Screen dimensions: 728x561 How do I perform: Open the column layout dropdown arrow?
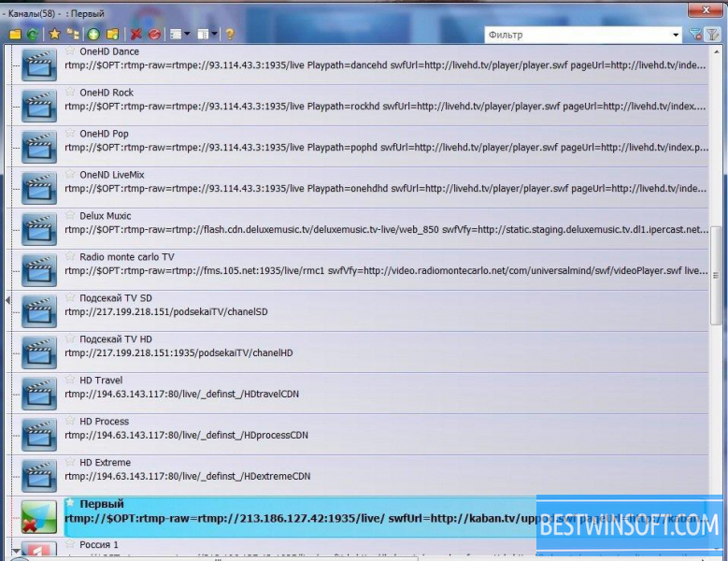214,34
